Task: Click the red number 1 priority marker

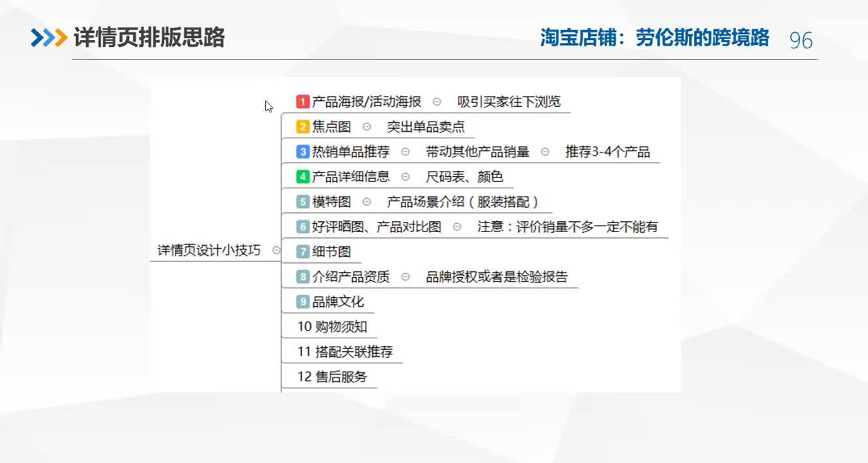Action: point(303,102)
